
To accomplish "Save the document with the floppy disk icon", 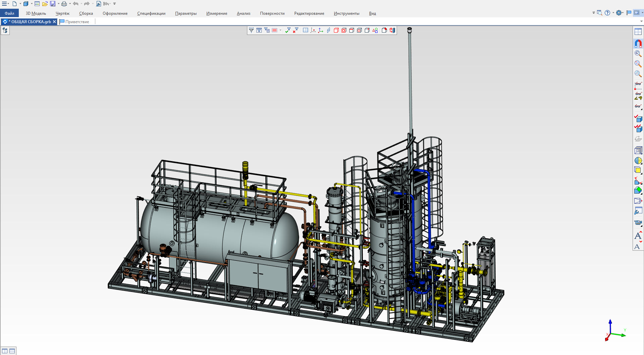I will 53,4.
